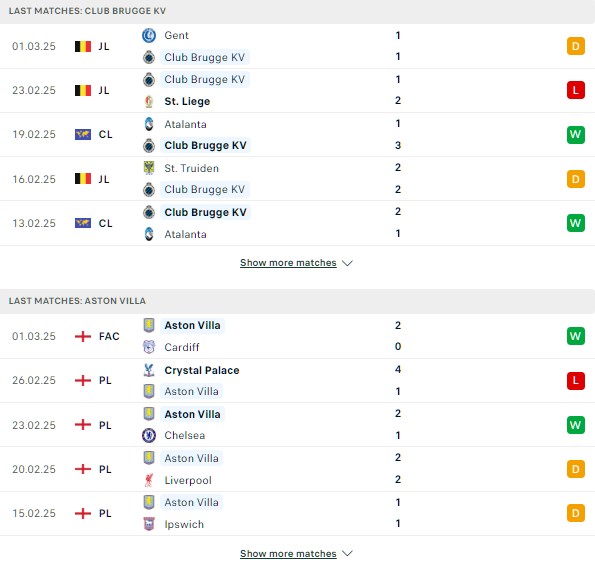Click CL competition label on 19.02.25 match

105,134
